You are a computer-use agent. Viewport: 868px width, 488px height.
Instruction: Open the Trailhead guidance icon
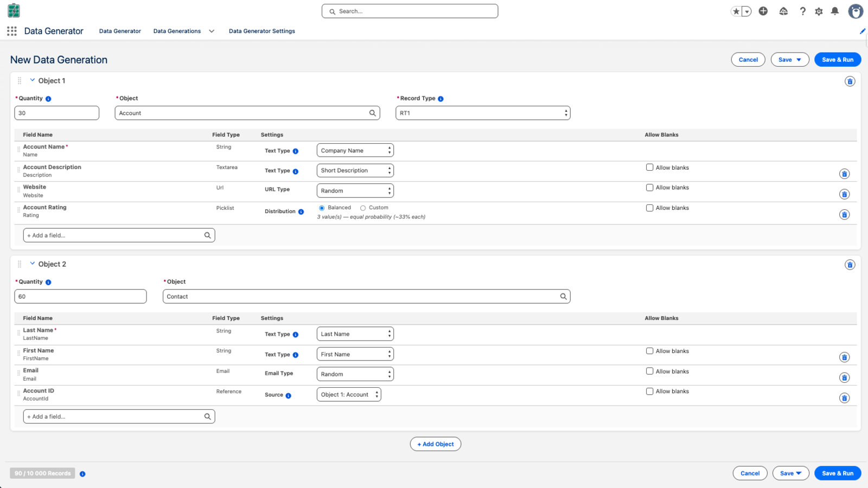click(783, 11)
